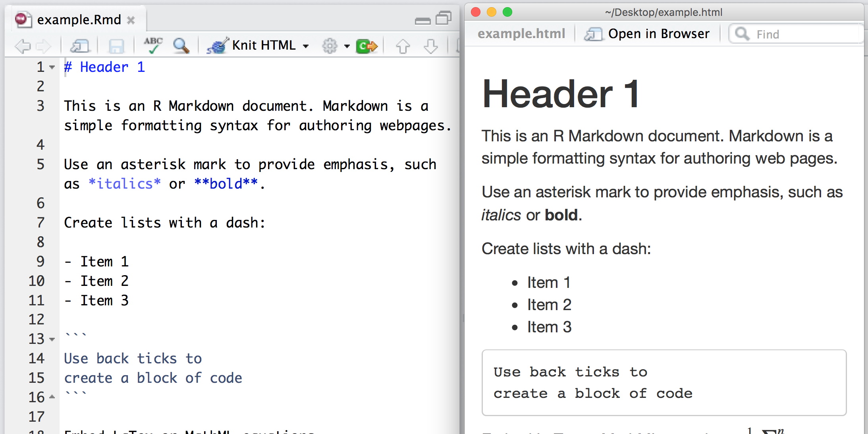This screenshot has height=434, width=868.
Task: Click line number 12 in the gutter
Action: click(36, 320)
